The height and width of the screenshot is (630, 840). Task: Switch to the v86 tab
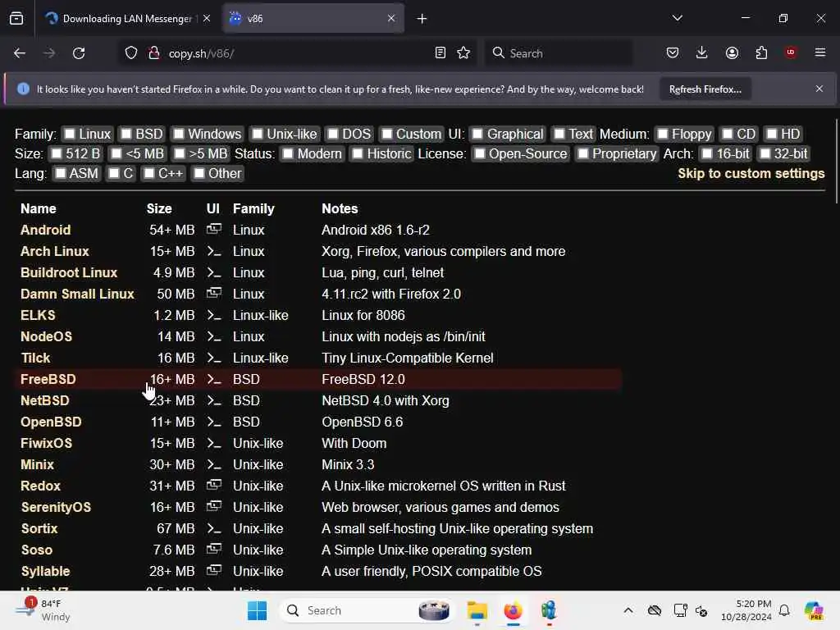[313, 19]
